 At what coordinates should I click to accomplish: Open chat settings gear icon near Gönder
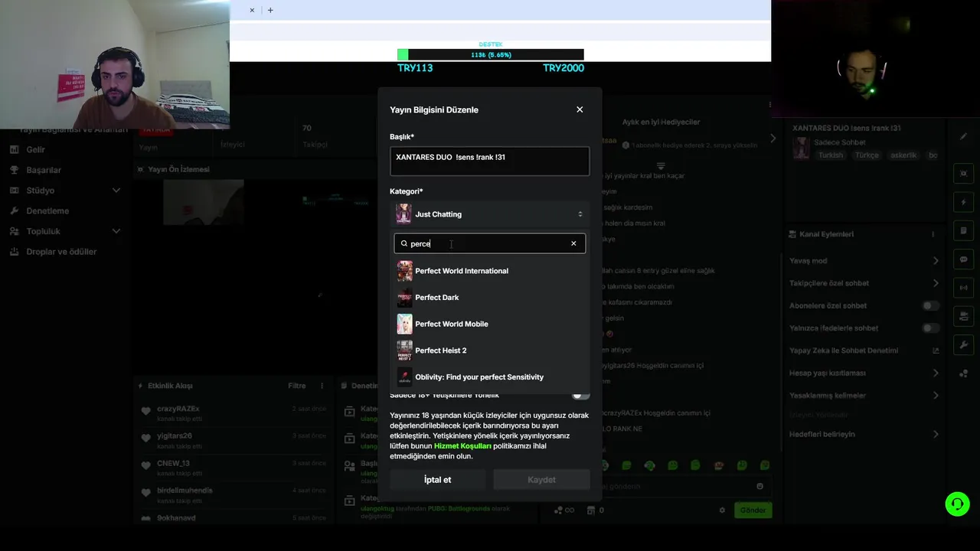(722, 510)
